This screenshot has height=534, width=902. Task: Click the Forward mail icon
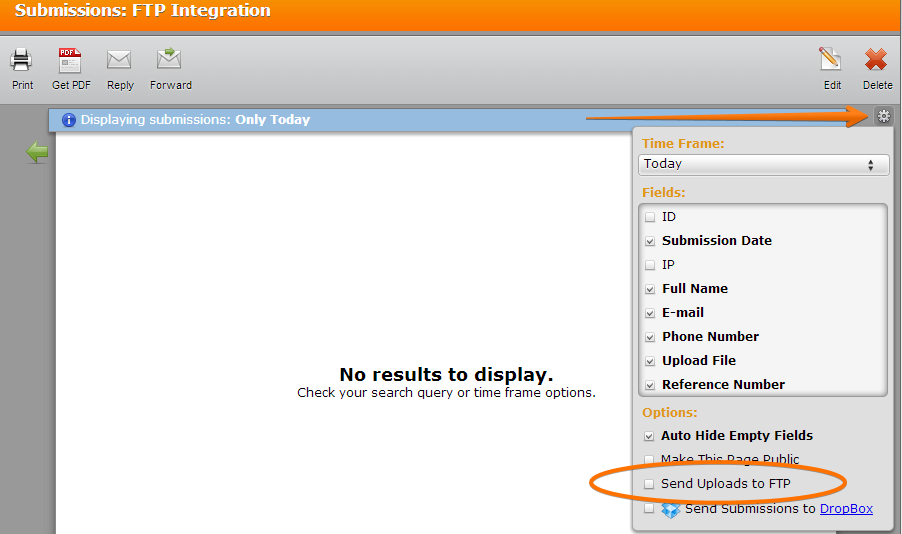pos(170,60)
